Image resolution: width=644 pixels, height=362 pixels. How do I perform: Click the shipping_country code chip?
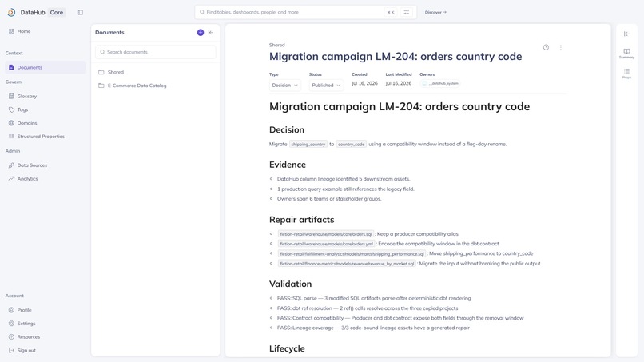click(x=308, y=144)
